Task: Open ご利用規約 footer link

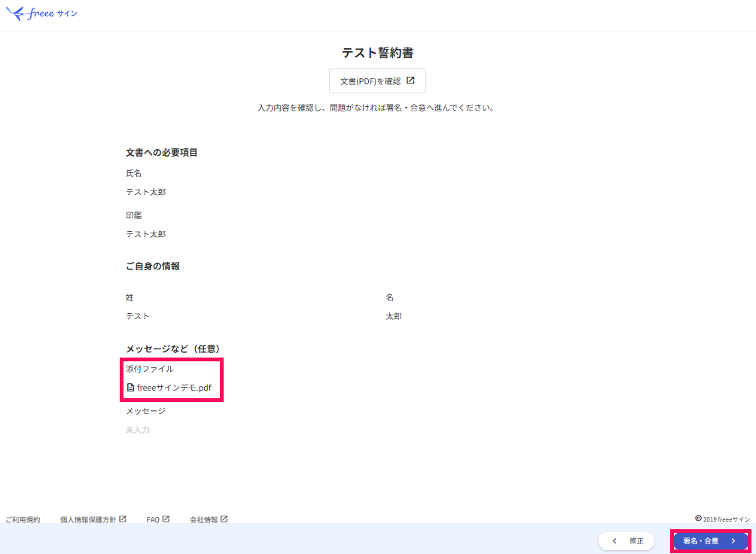Action: click(x=23, y=520)
